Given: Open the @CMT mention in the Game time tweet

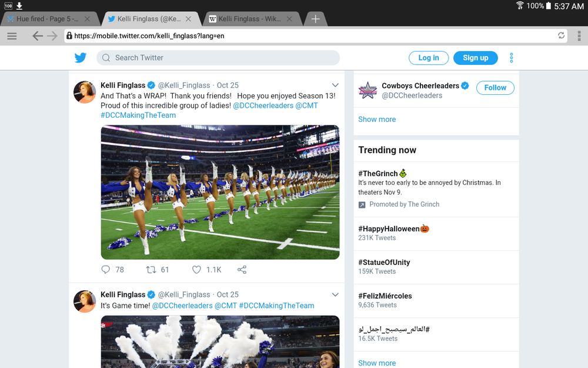Looking at the screenshot, I should pyautogui.click(x=226, y=306).
